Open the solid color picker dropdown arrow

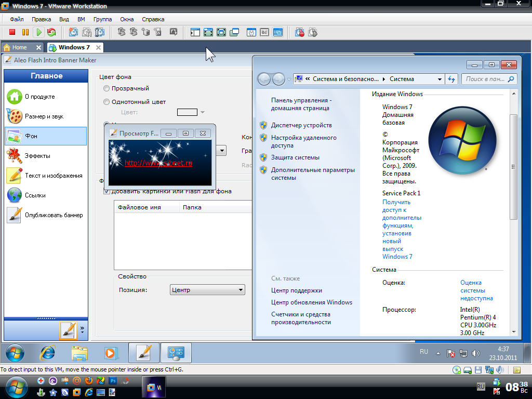click(x=203, y=112)
